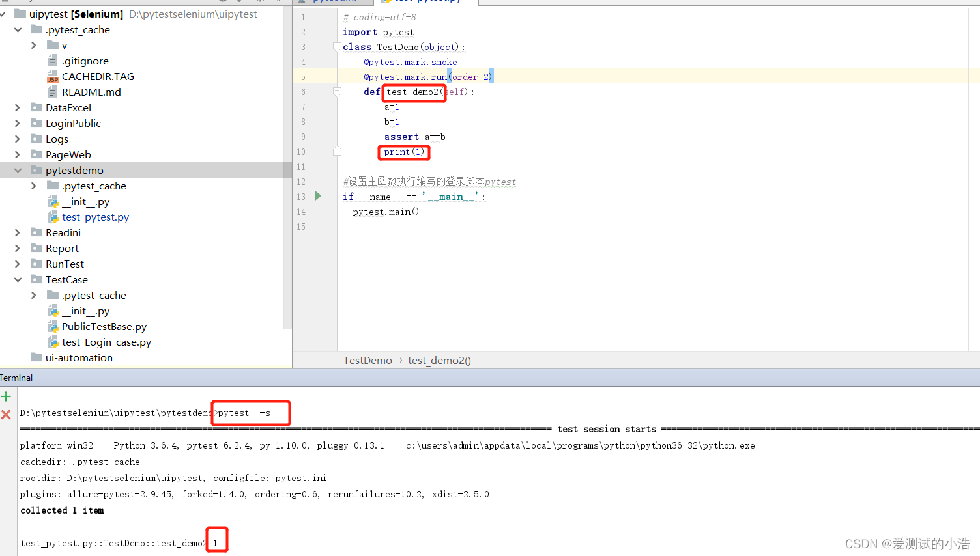980x556 pixels.
Task: Expand the RunTest folder
Action: [x=18, y=264]
